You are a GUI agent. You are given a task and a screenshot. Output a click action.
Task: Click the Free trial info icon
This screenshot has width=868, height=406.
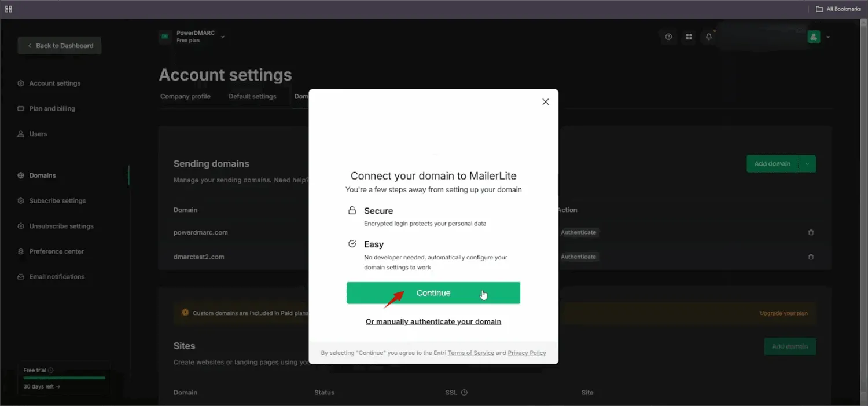[51, 371]
